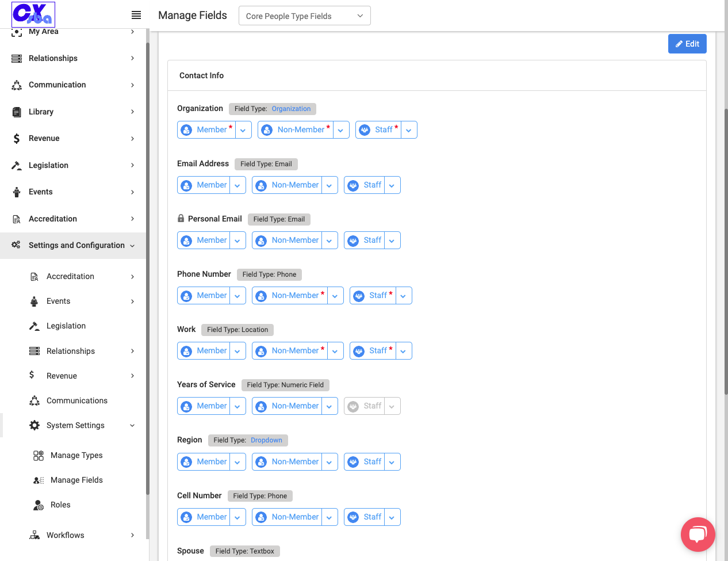Toggle Member for Phone Number field
The image size is (728, 561).
click(204, 296)
